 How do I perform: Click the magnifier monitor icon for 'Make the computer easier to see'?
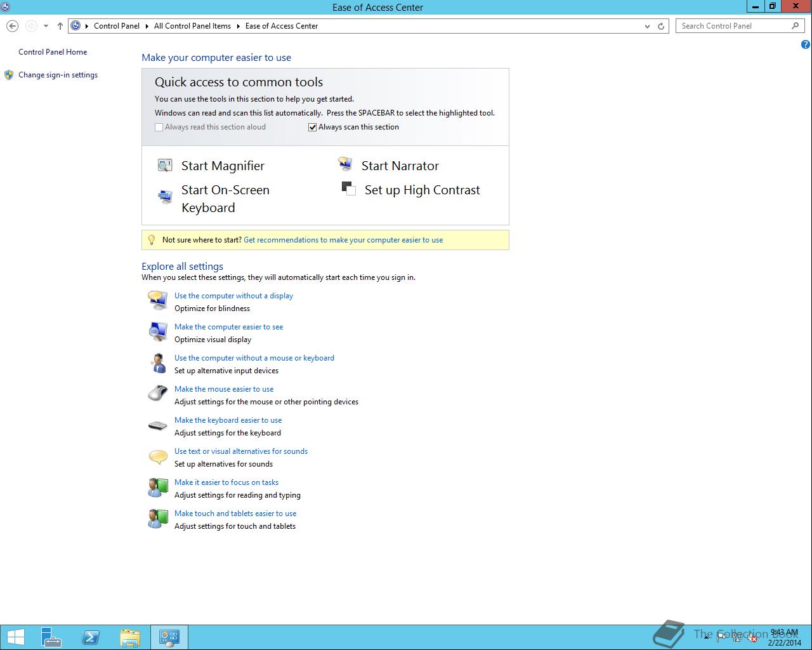coord(157,331)
